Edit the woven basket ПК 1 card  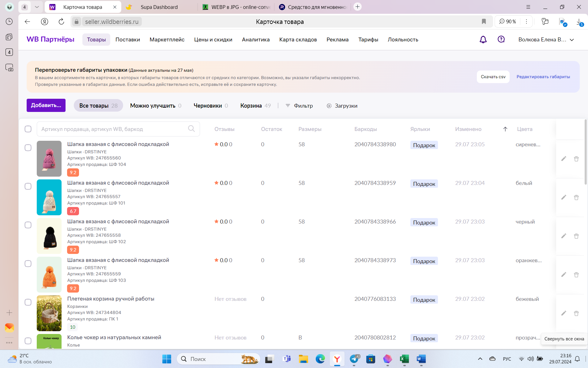563,313
